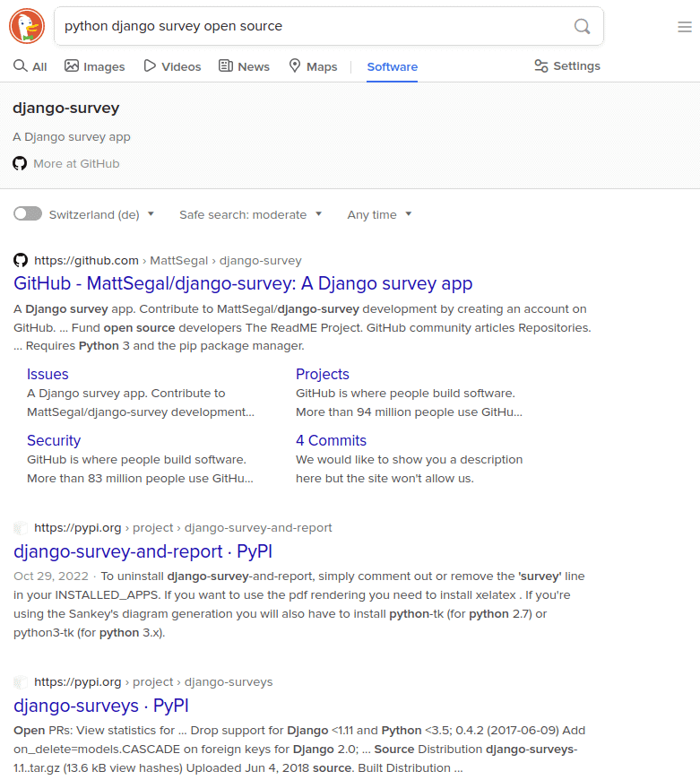The width and height of the screenshot is (700, 780).
Task: Click the News tab newspaper icon
Action: click(226, 65)
